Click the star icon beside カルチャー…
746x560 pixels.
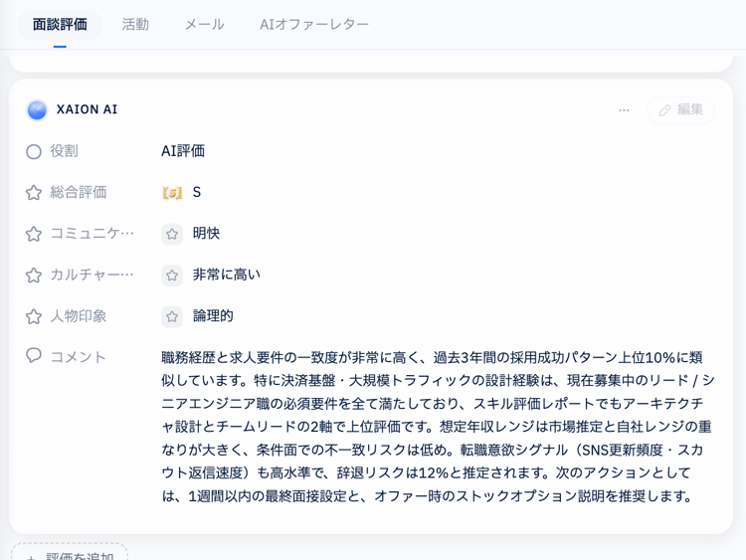pyautogui.click(x=34, y=275)
